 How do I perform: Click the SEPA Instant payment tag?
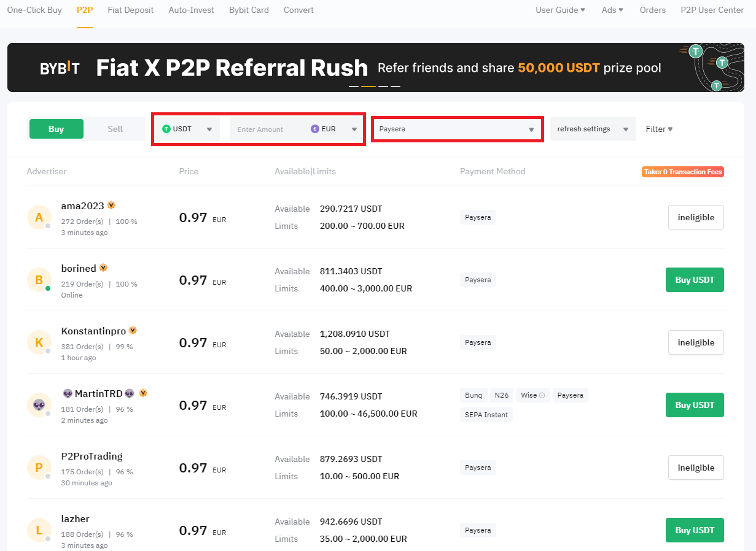click(x=486, y=415)
